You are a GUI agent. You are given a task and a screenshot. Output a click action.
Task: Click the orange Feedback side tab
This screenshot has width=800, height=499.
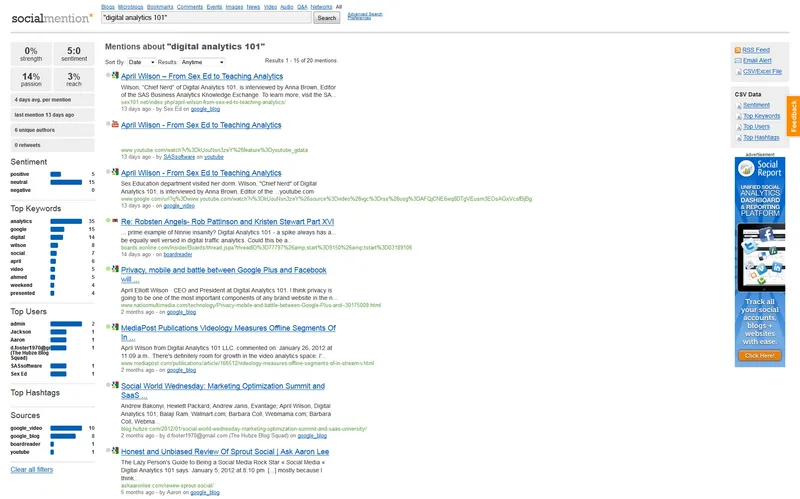pyautogui.click(x=793, y=116)
